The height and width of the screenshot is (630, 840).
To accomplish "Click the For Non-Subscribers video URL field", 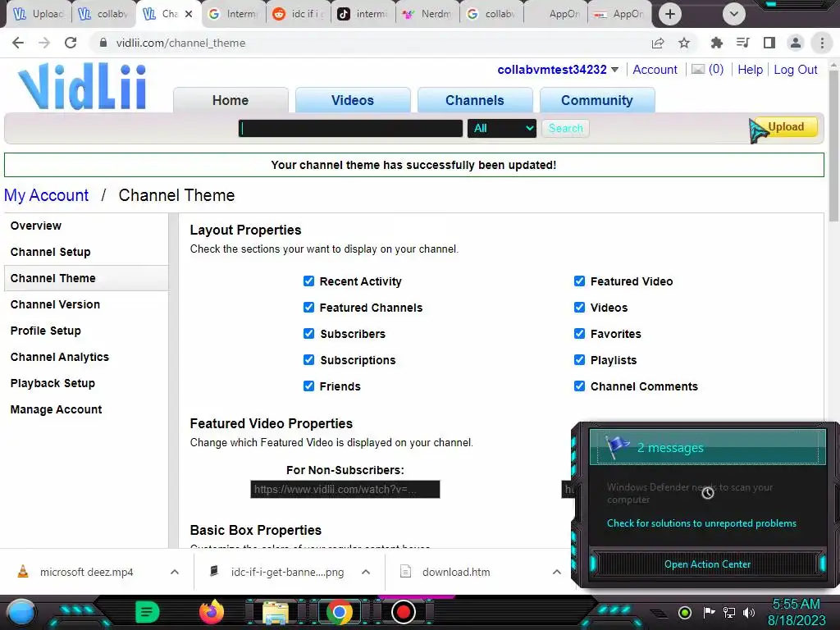I will click(345, 489).
